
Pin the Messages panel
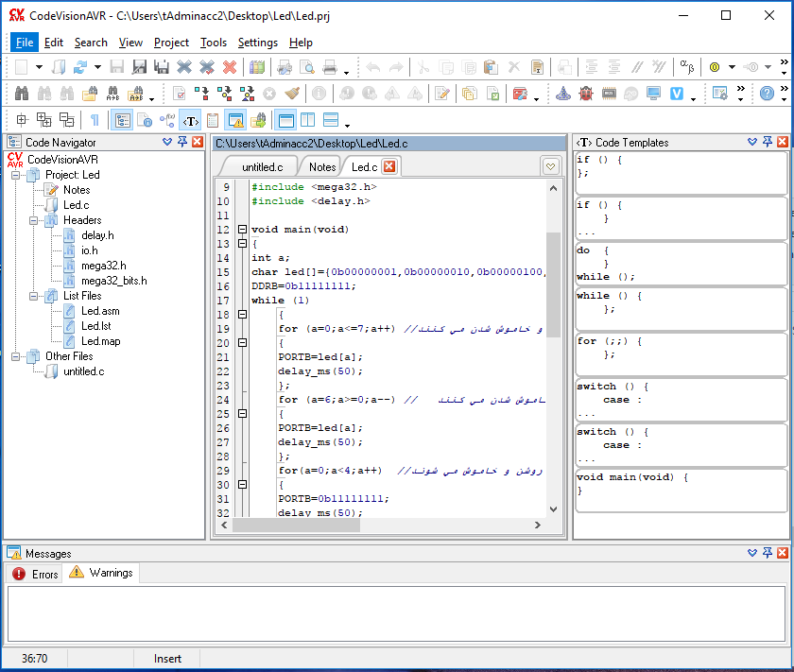768,553
